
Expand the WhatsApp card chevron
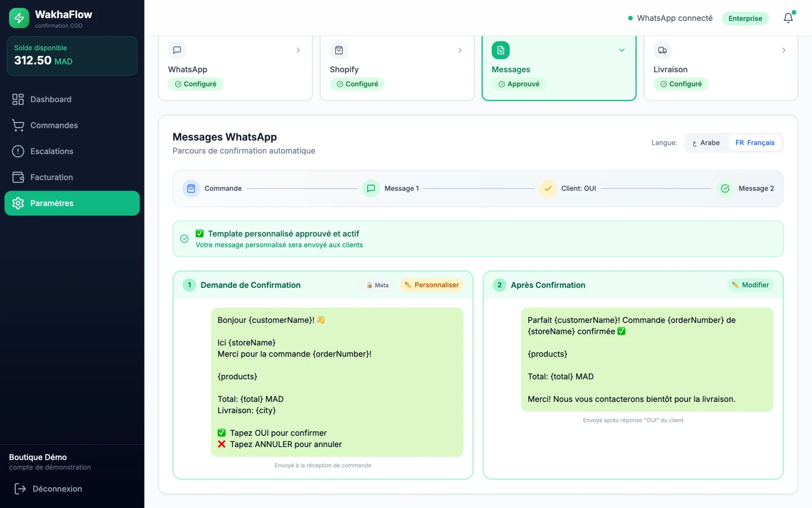click(x=298, y=50)
